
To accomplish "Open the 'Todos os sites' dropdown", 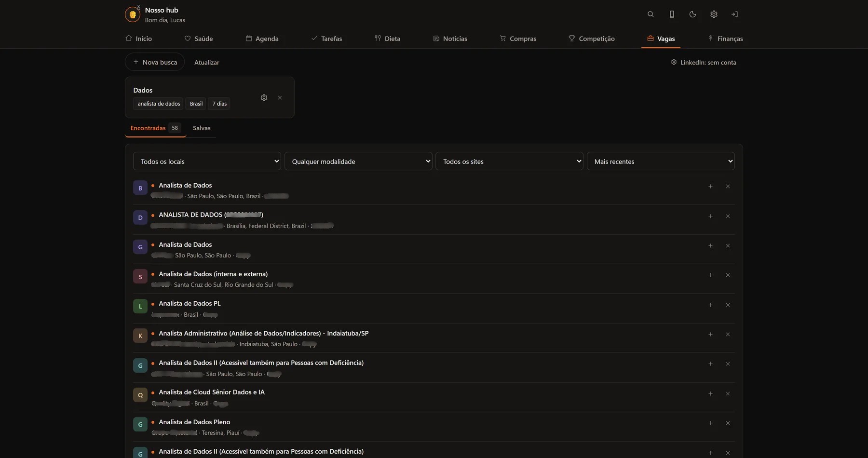I will point(509,161).
